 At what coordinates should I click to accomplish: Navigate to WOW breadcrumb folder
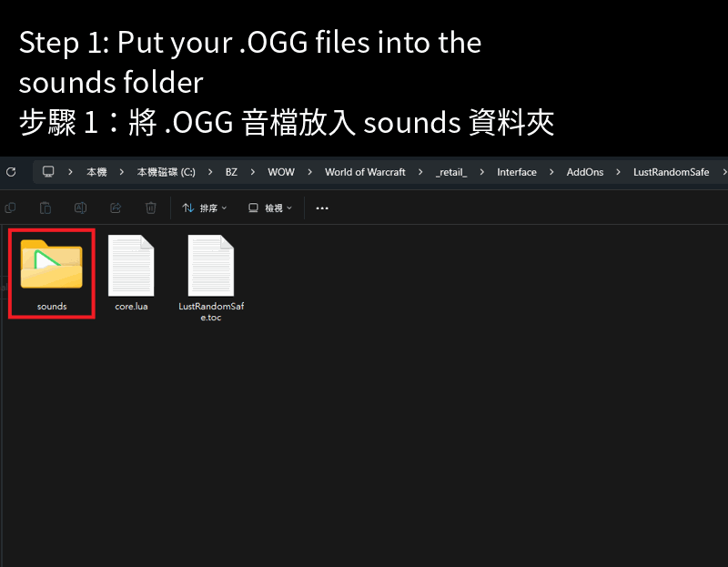(281, 172)
